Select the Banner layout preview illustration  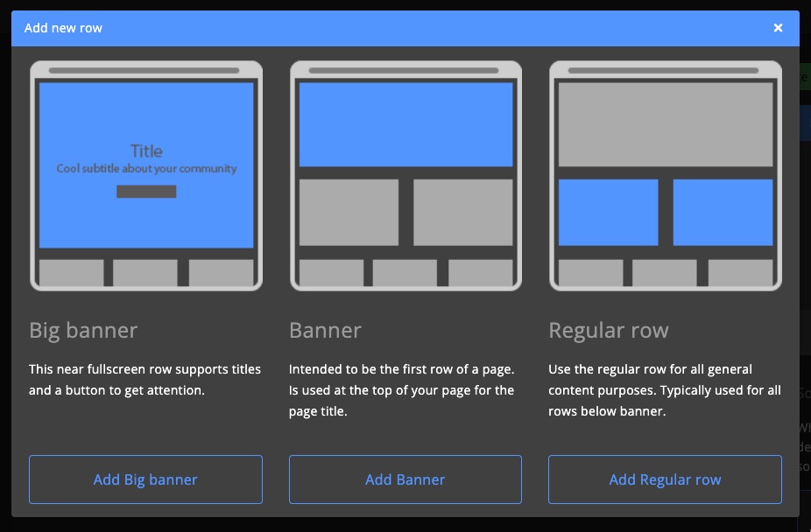[x=405, y=175]
